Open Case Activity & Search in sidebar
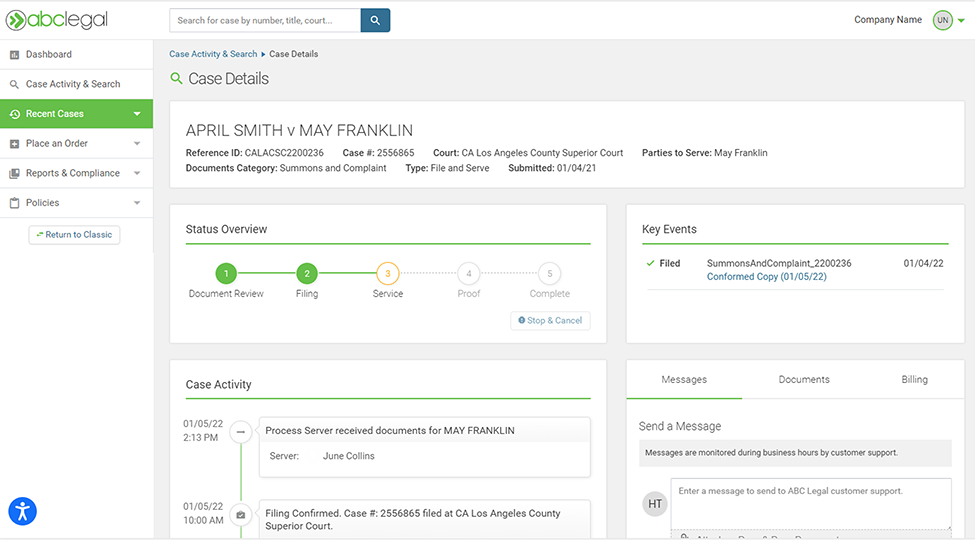 click(x=72, y=84)
